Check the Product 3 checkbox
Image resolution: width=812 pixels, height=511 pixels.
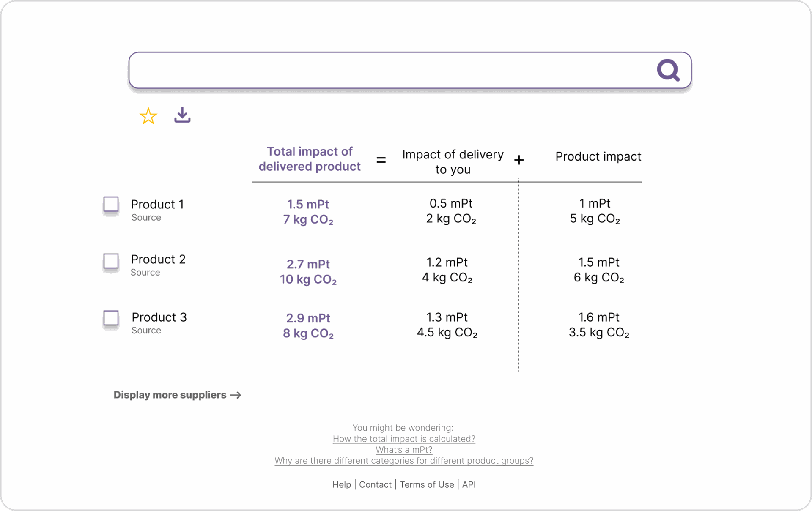click(111, 318)
